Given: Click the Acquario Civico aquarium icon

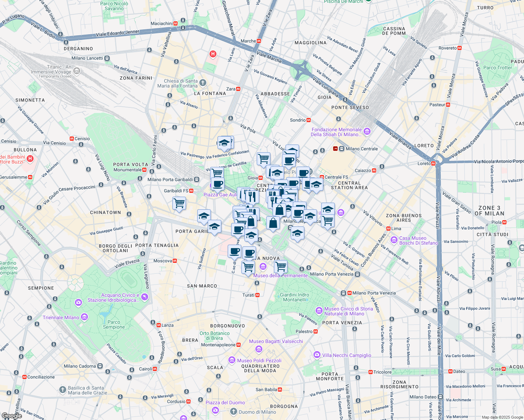Looking at the screenshot, I should [145, 297].
